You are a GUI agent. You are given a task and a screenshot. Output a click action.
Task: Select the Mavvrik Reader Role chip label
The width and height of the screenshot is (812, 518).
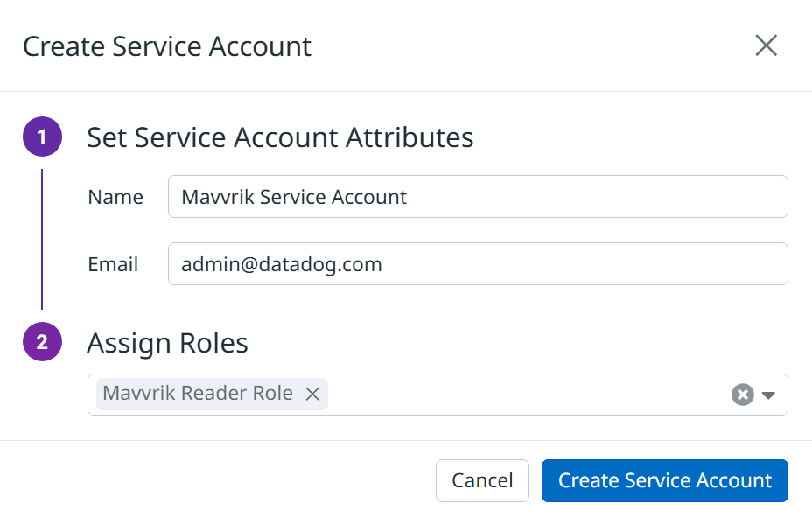(x=198, y=394)
